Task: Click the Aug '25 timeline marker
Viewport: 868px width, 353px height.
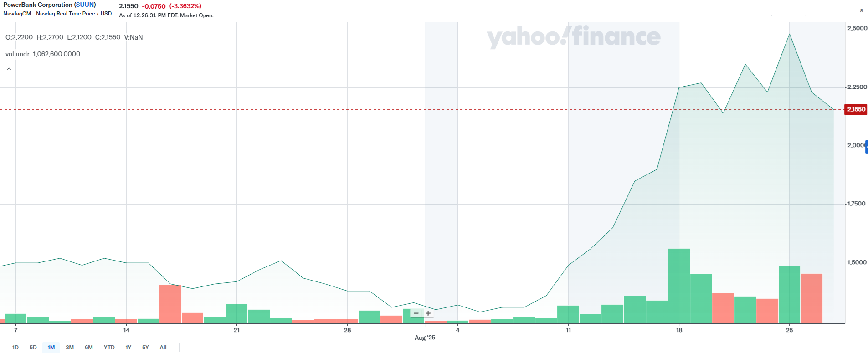Action: click(425, 338)
